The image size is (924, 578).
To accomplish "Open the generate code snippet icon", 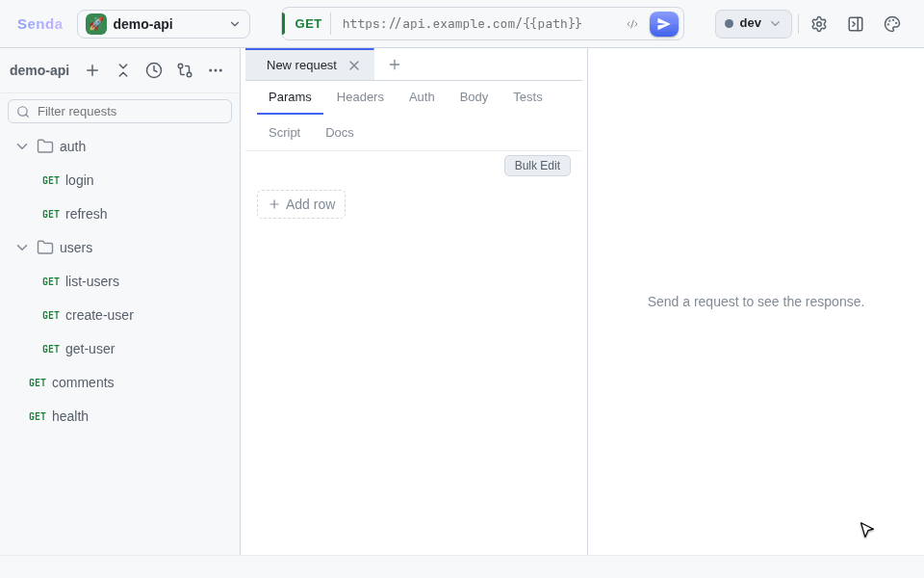I will click(632, 24).
